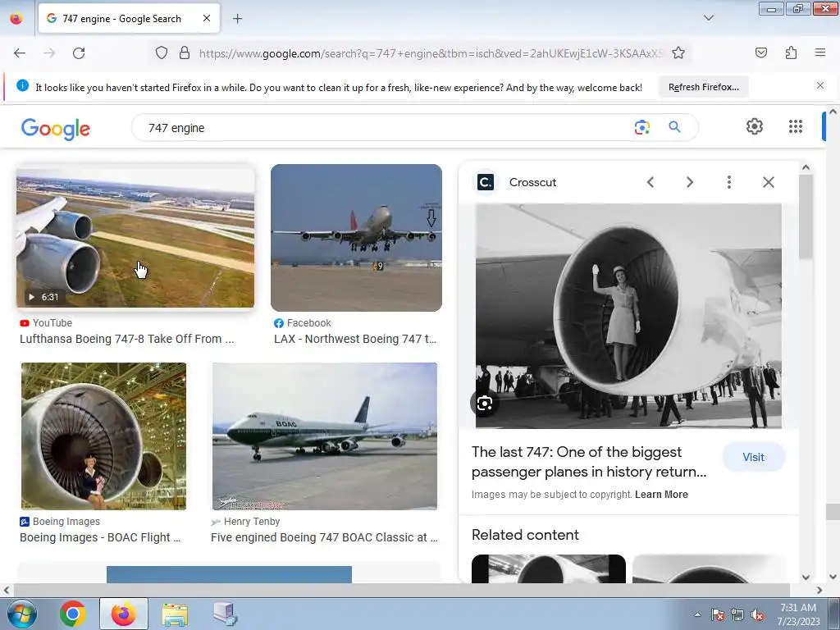
Task: Show hidden system tray icons
Action: pos(697,614)
